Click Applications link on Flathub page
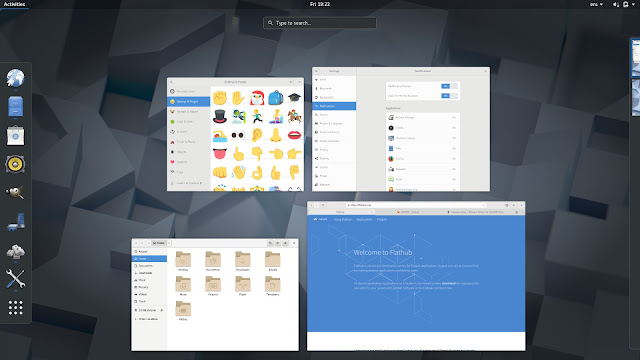 coord(364,219)
